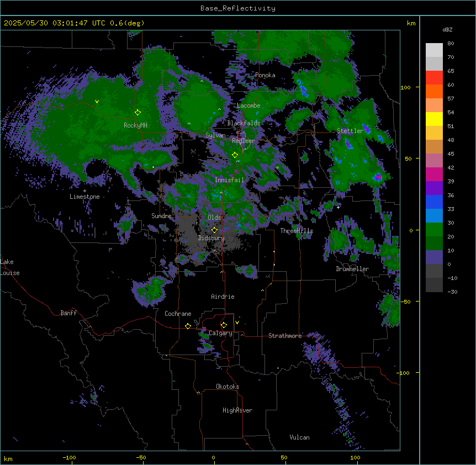Click the Blackfalds label

coord(244,123)
